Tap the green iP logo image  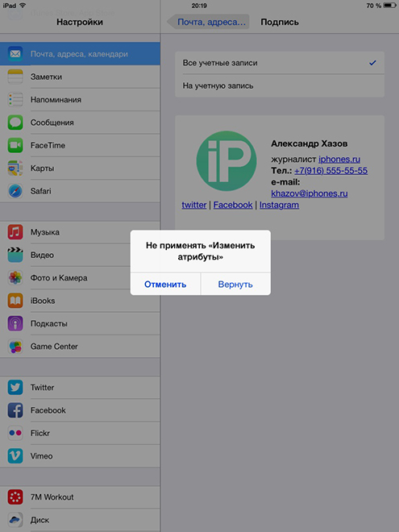tap(227, 161)
